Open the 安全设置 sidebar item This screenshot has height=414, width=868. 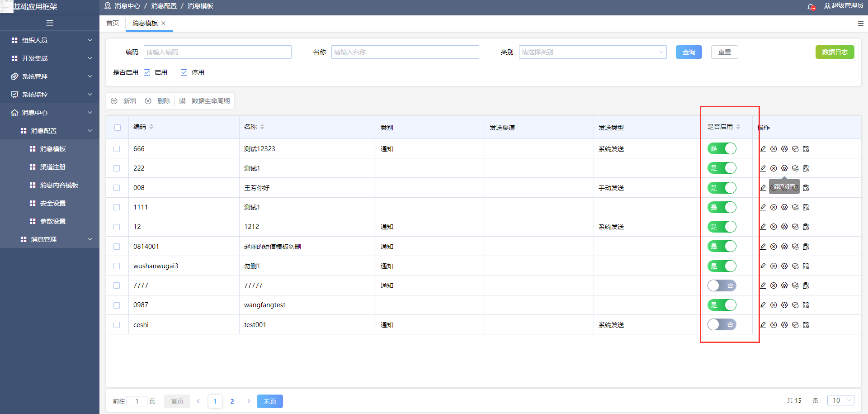[50, 203]
